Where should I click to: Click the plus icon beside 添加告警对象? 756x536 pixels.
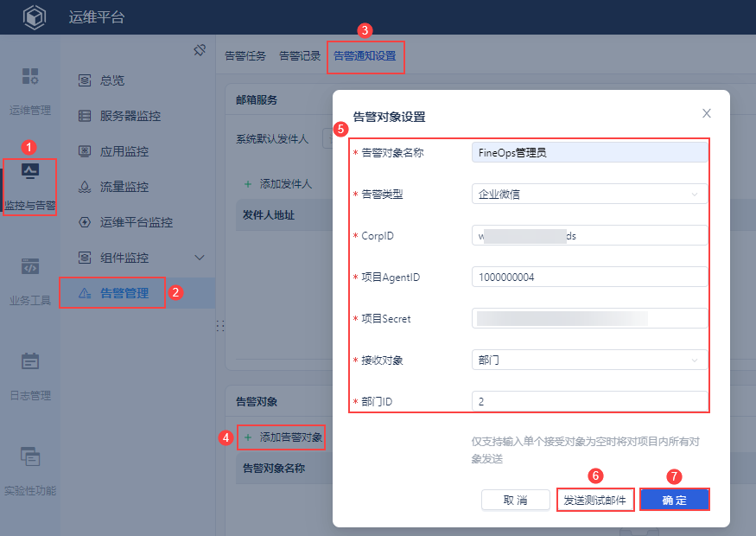(248, 437)
